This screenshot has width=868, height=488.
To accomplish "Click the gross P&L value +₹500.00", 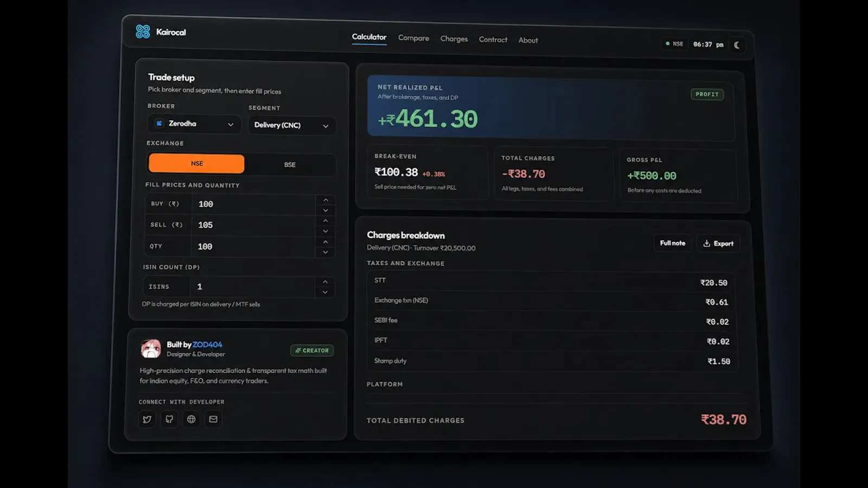I will pyautogui.click(x=652, y=176).
